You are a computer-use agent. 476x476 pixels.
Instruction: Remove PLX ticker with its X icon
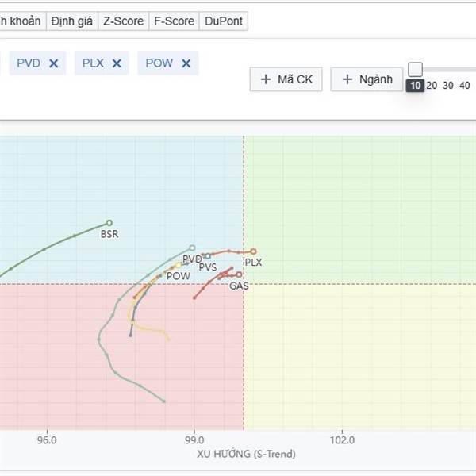(117, 63)
